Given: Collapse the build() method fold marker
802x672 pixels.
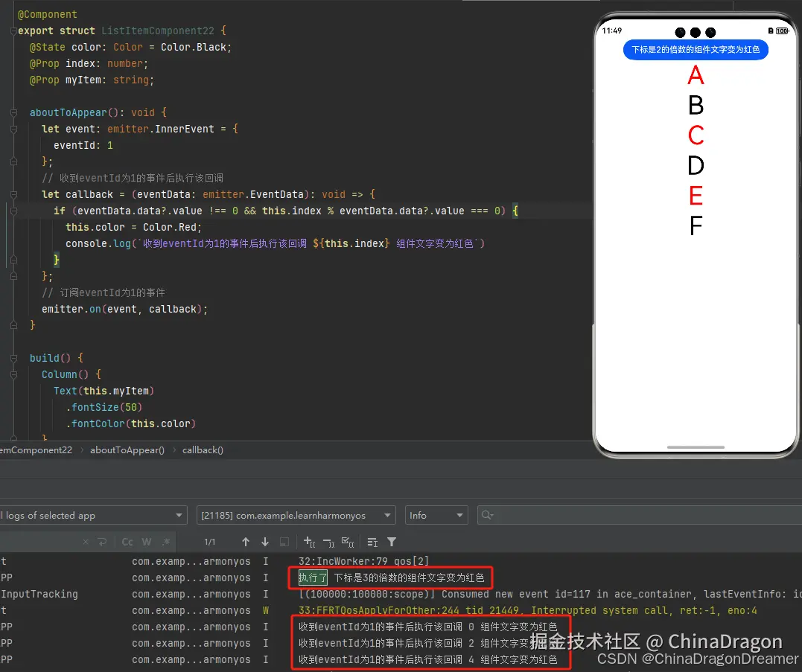Looking at the screenshot, I should click(x=13, y=358).
